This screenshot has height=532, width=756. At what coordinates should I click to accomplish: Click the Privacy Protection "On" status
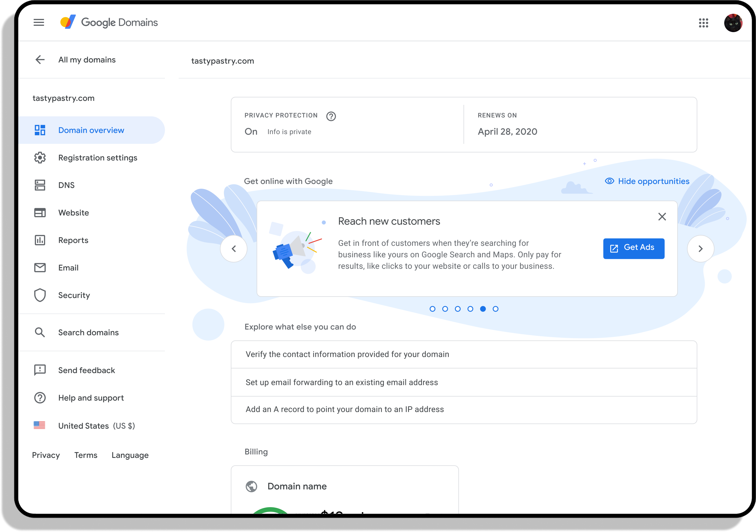coord(251,132)
